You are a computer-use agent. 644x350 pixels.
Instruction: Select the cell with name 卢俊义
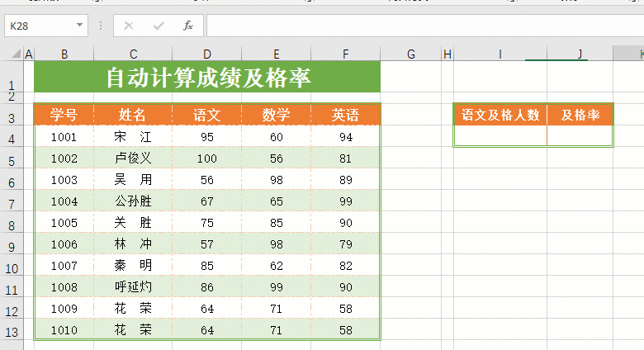(x=133, y=158)
